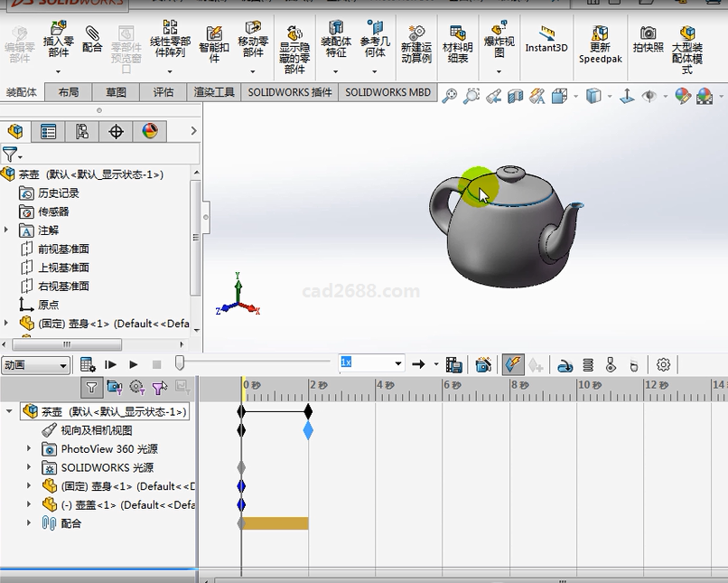Open the study type dropdown showing 动画

click(x=36, y=365)
